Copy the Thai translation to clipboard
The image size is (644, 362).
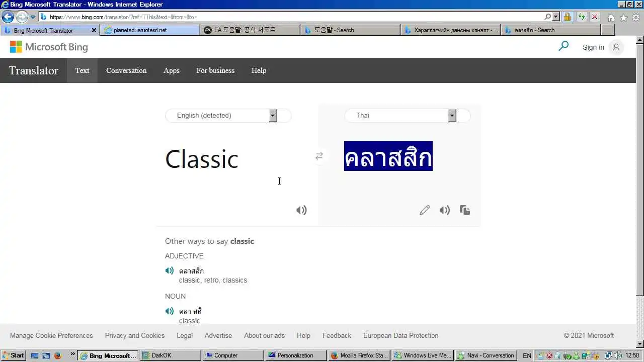465,210
